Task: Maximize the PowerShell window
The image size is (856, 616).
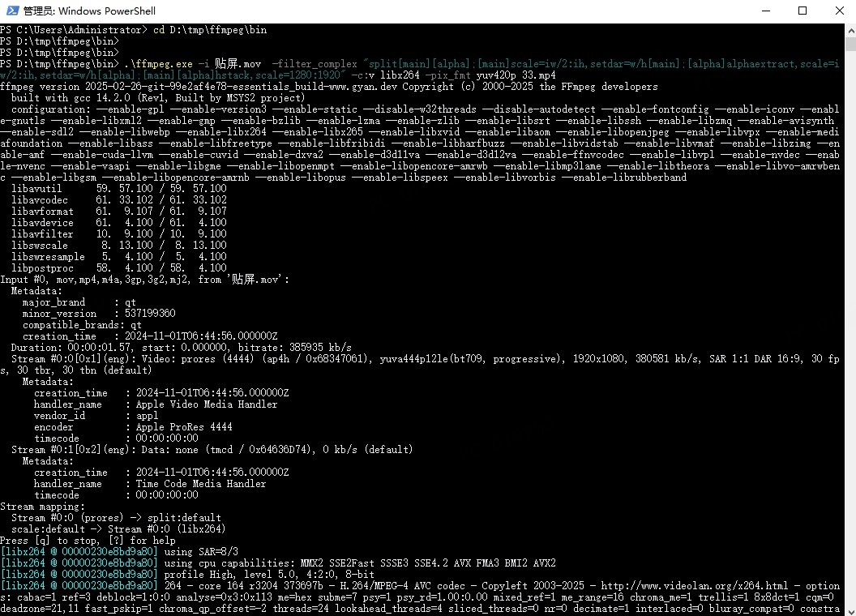Action: coord(802,11)
